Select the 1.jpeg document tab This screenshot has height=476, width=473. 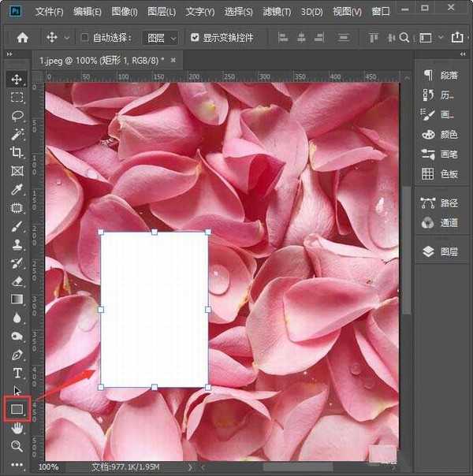point(101,60)
